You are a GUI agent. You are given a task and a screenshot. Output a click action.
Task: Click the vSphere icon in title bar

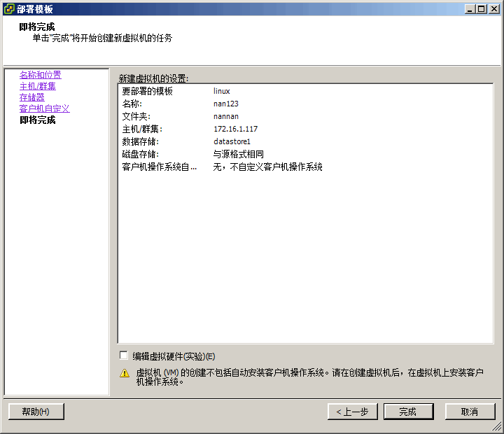(9, 9)
